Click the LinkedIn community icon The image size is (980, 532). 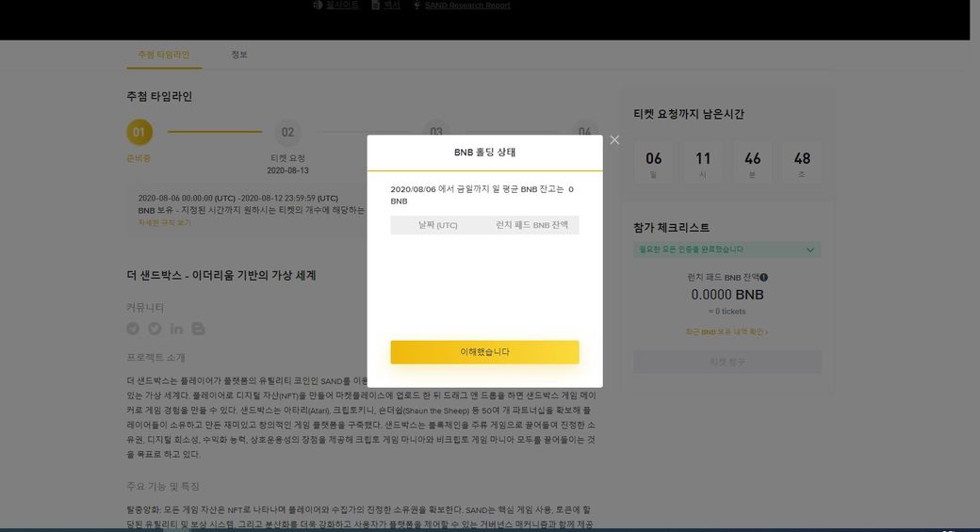176,329
